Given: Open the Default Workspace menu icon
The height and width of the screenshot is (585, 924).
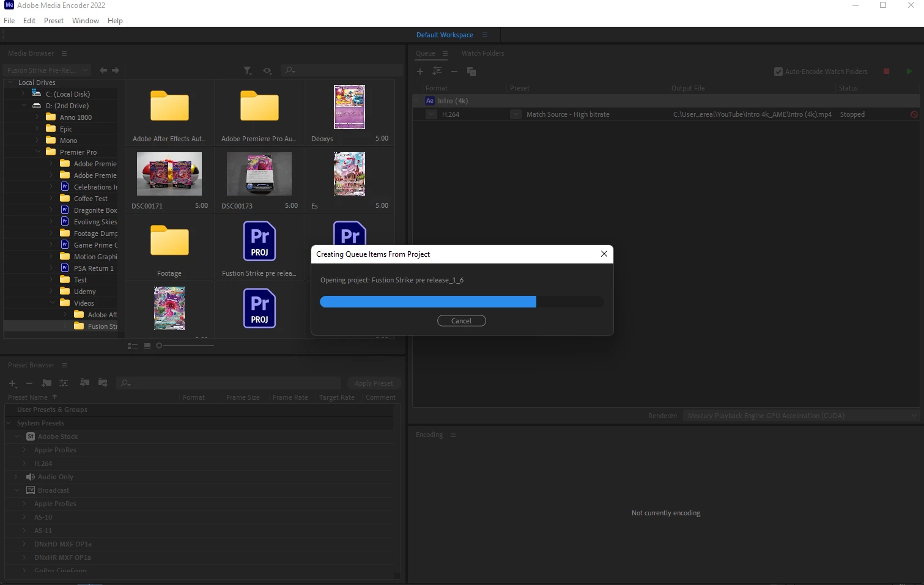Looking at the screenshot, I should [485, 35].
